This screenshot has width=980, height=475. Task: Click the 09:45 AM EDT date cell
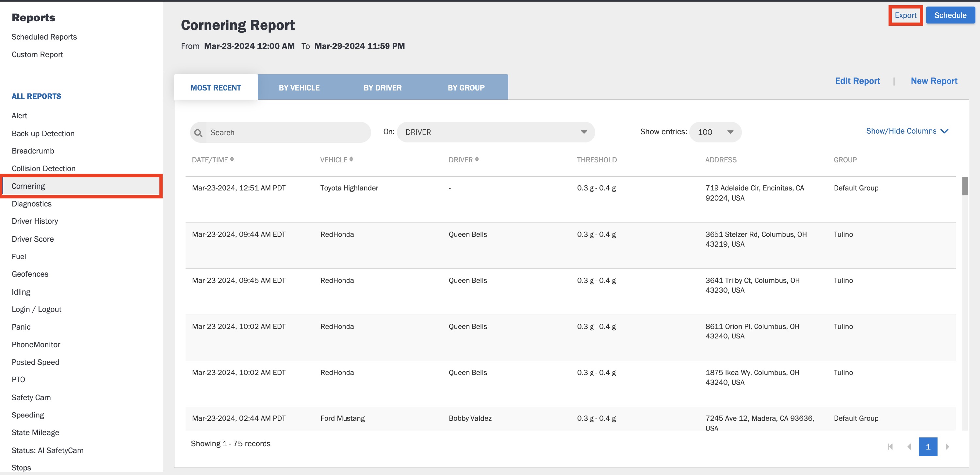pos(239,280)
